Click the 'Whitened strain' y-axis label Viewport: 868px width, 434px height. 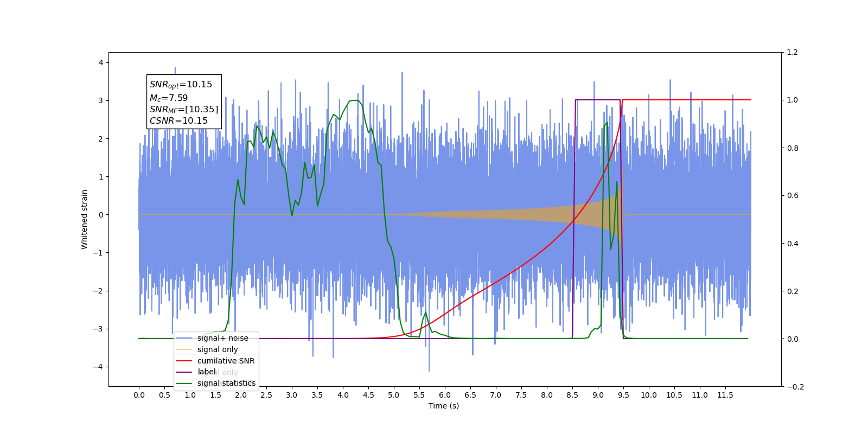(84, 219)
